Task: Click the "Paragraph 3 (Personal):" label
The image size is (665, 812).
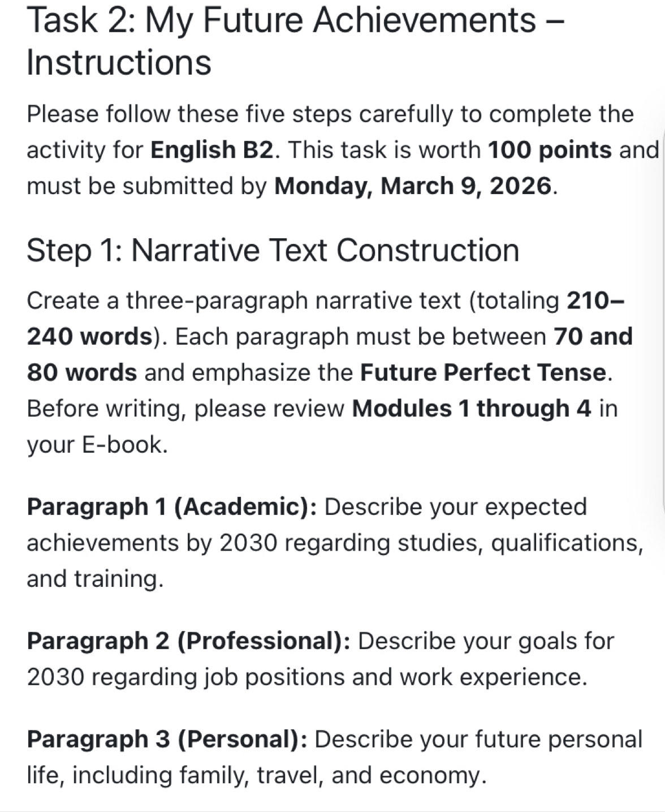Action: [167, 740]
